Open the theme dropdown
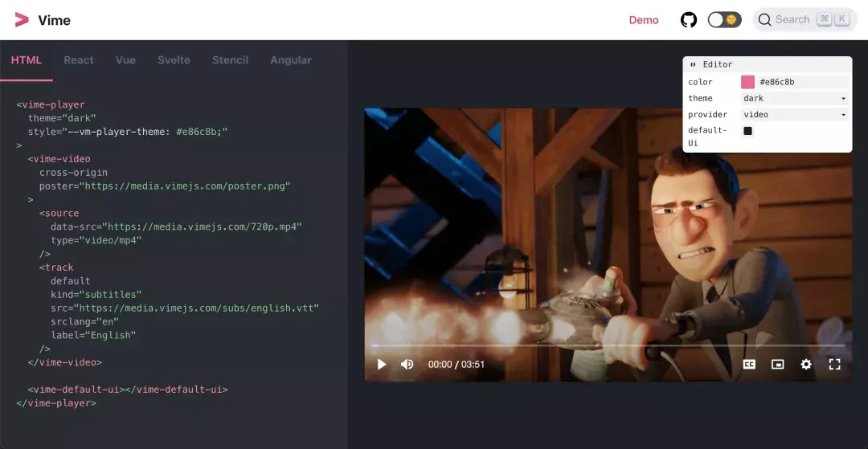Image resolution: width=868 pixels, height=449 pixels. click(795, 99)
